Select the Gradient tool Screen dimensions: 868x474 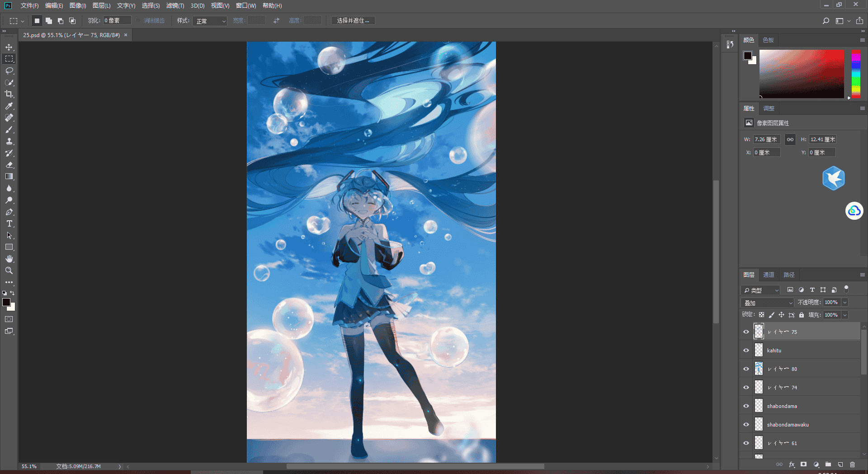tap(9, 176)
